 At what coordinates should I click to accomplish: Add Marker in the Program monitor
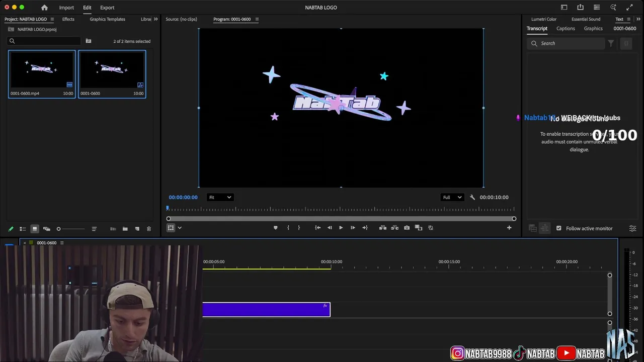[x=275, y=228]
